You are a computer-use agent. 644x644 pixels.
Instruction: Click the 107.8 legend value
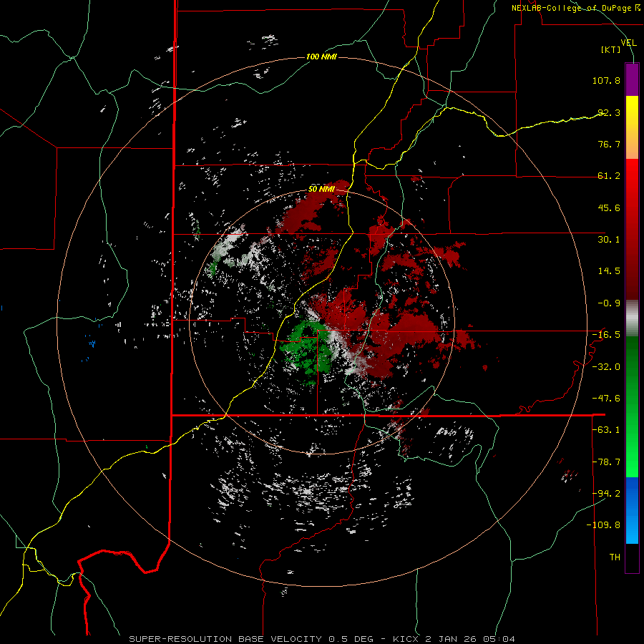coord(606,80)
